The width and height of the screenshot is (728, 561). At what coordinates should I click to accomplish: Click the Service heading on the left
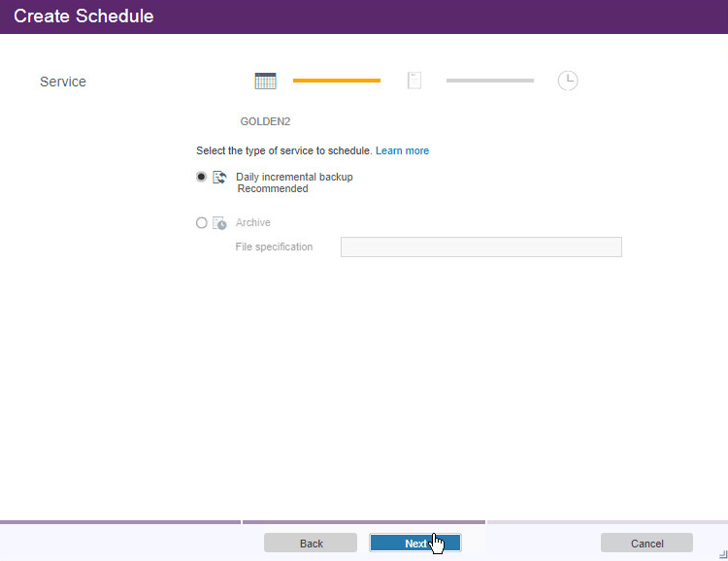(x=63, y=82)
